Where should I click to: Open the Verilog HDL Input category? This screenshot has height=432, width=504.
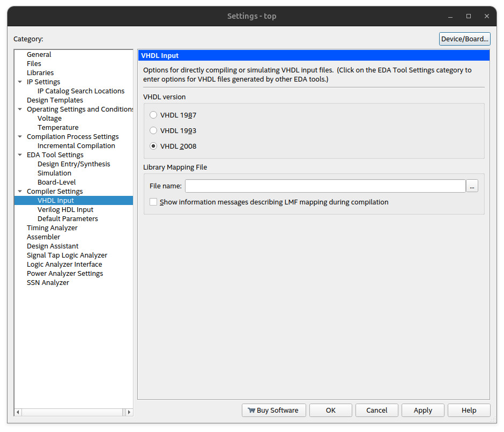tap(65, 210)
